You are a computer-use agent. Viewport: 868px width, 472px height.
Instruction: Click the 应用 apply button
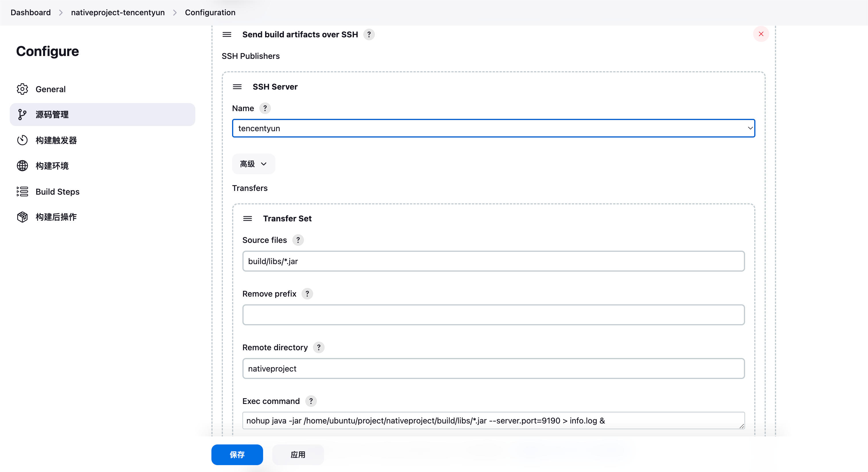coord(298,454)
